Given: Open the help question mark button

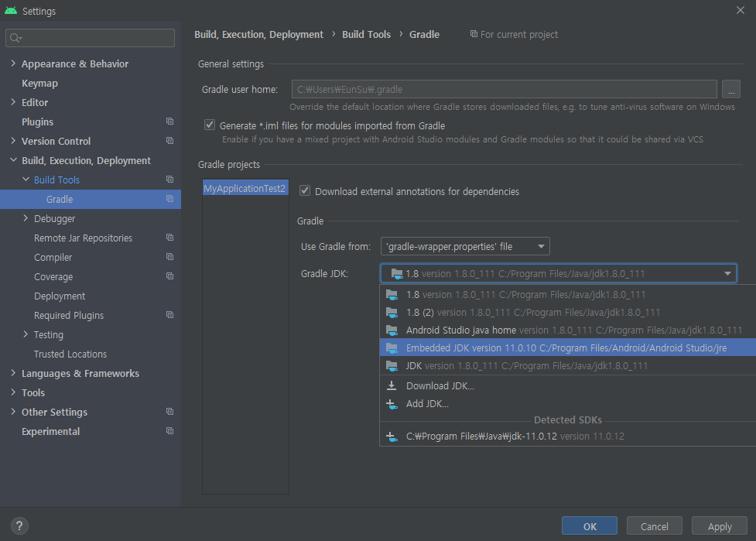Looking at the screenshot, I should coord(19,526).
